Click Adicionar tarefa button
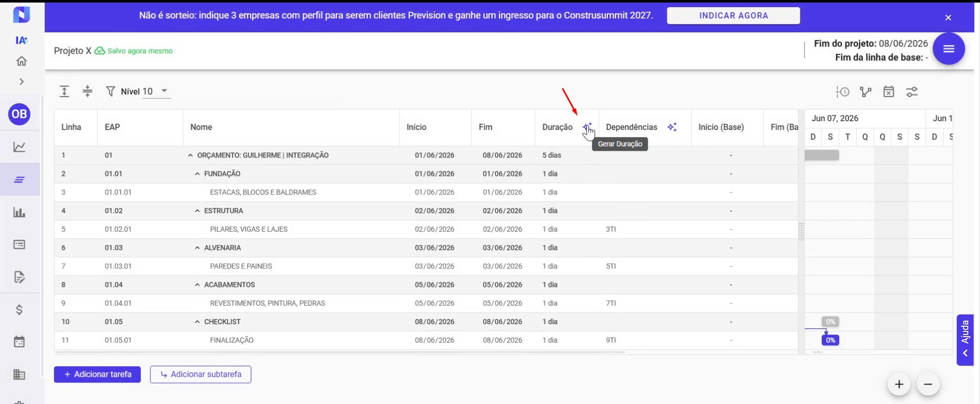The height and width of the screenshot is (404, 980). [97, 374]
